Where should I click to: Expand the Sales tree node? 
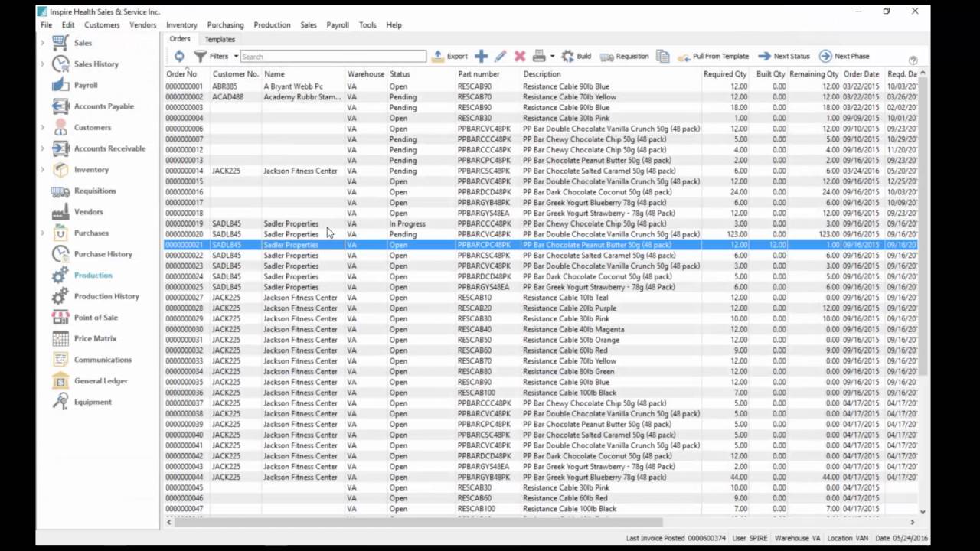click(x=42, y=43)
